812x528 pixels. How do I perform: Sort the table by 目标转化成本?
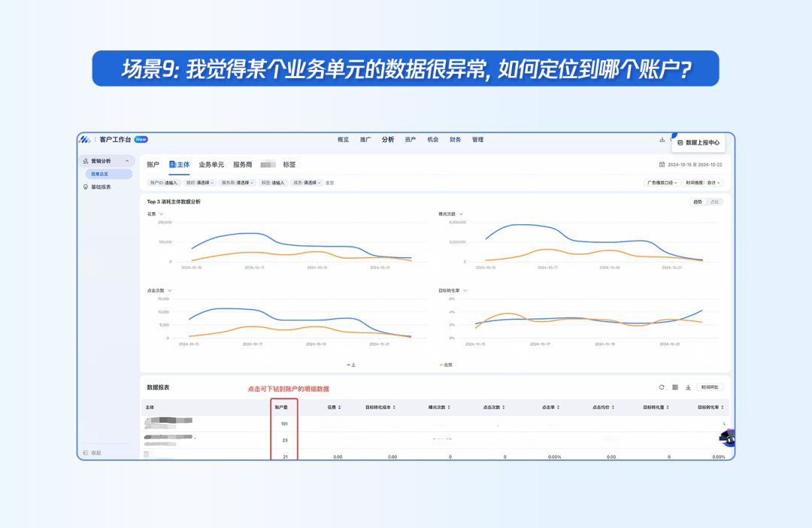(394, 407)
